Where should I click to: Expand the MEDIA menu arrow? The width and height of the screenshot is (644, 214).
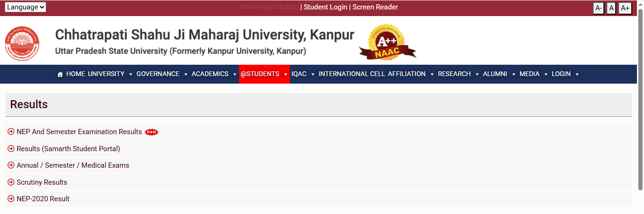coord(546,74)
